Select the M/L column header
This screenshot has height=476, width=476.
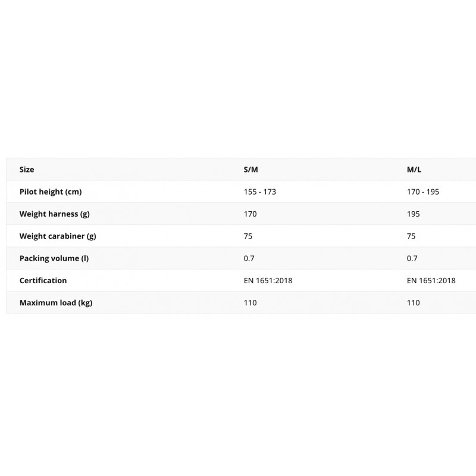[414, 170]
